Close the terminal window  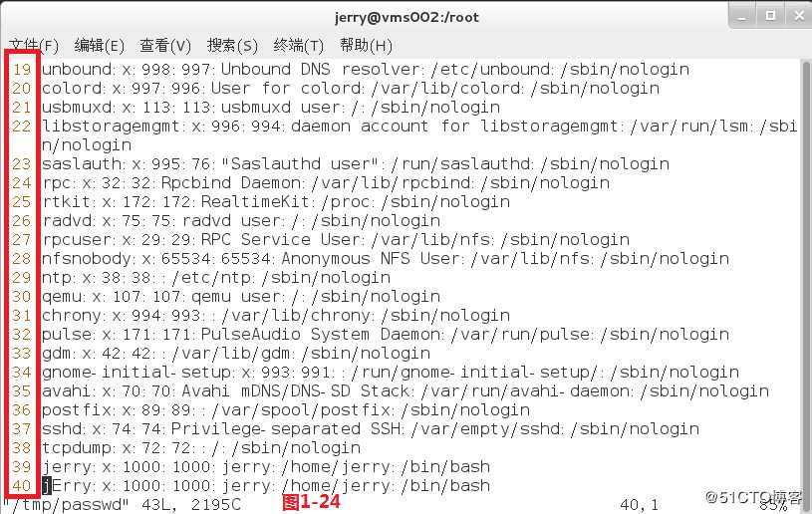pyautogui.click(x=799, y=16)
